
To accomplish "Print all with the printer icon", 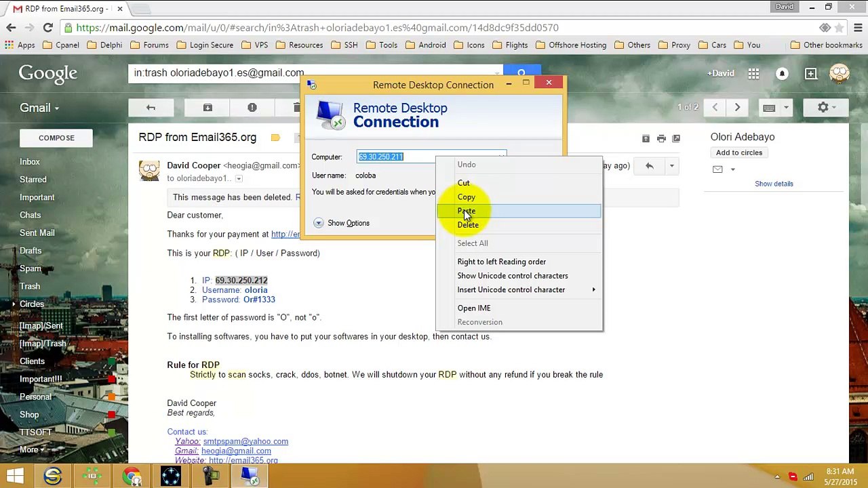I will pyautogui.click(x=661, y=138).
